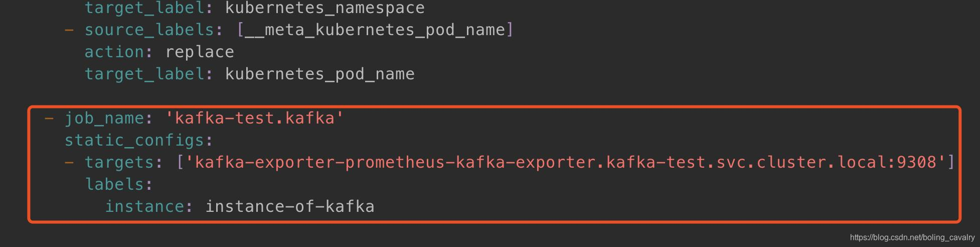
Task: Select the 'kafka-test.kafka' job name string
Action: point(254,118)
